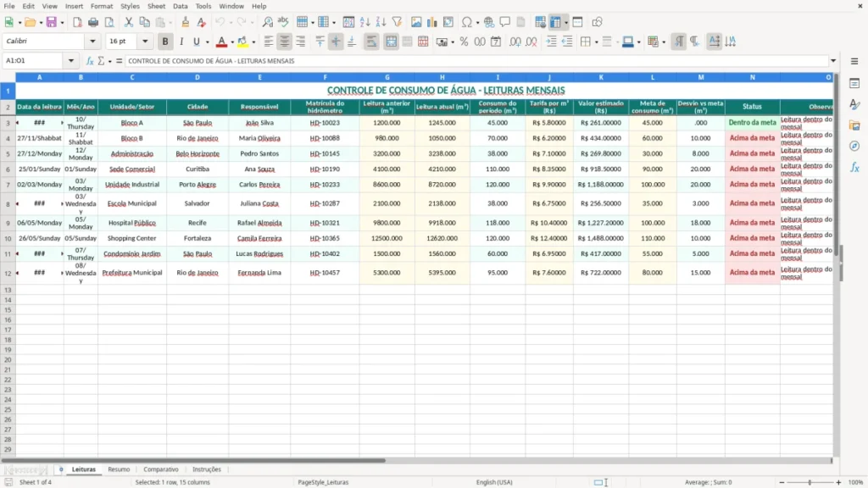Open the Sheet menu
The width and height of the screenshot is (868, 488).
pyautogui.click(x=156, y=6)
